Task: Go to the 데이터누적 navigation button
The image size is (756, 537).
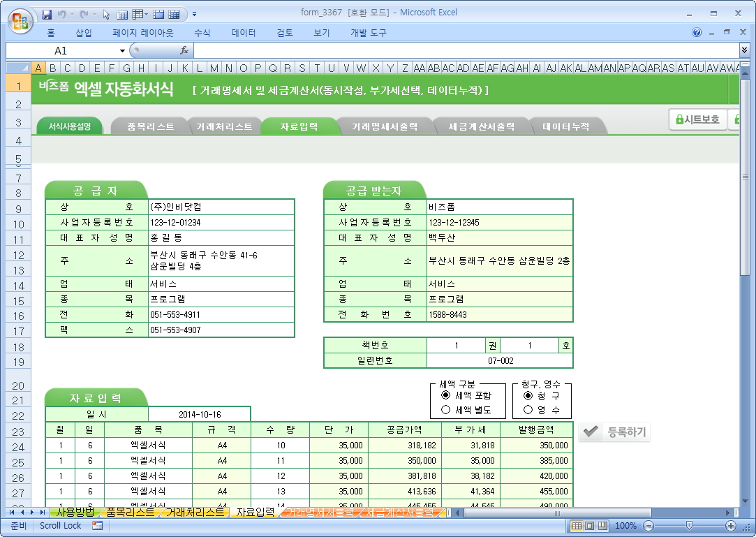Action: pos(565,126)
